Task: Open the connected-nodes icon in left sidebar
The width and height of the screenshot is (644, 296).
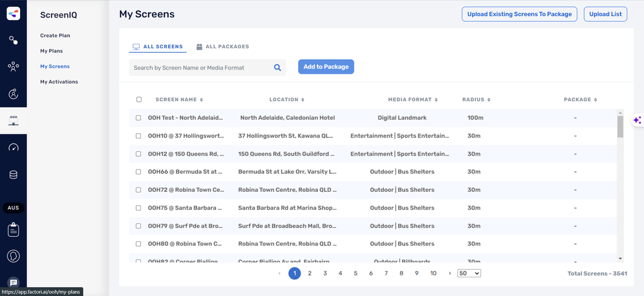Action: (x=13, y=41)
